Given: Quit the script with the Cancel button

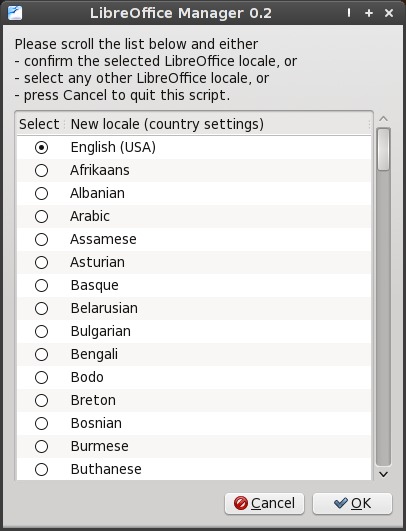Looking at the screenshot, I should point(264,504).
